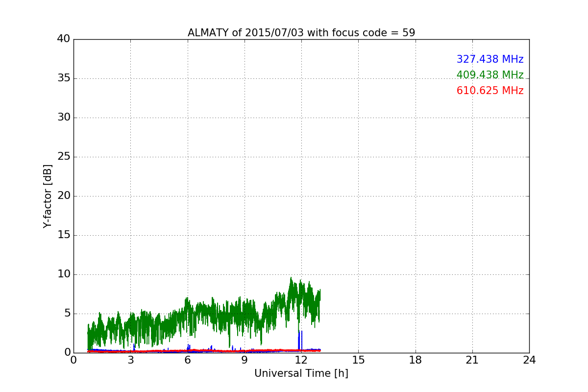The height and width of the screenshot is (392, 588).
Task: Click the green trace peak near 11.5 hours
Action: [x=291, y=280]
